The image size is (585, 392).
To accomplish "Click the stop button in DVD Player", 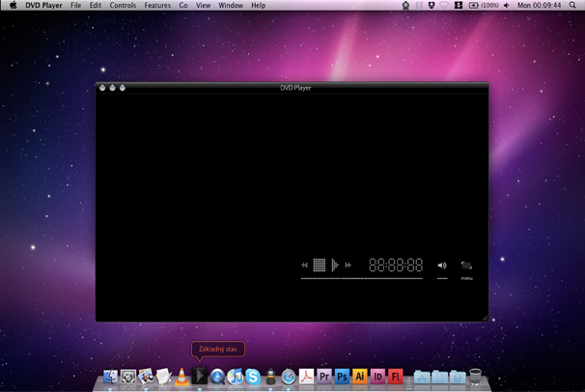I will pyautogui.click(x=319, y=266).
